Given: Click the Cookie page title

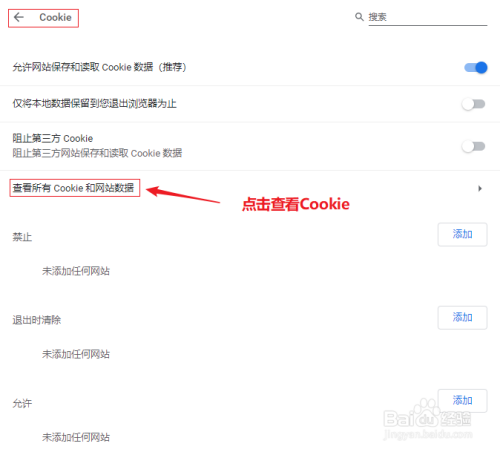Looking at the screenshot, I should pyautogui.click(x=55, y=17).
